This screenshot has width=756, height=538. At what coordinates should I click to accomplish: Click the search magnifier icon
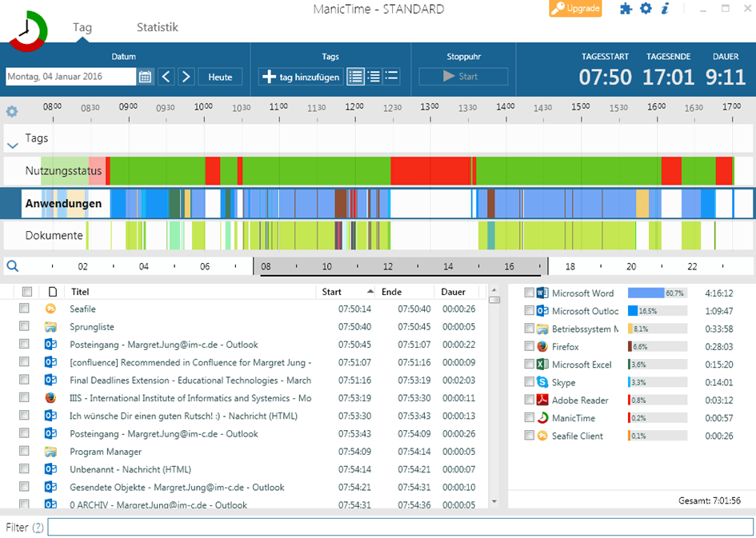pyautogui.click(x=12, y=266)
